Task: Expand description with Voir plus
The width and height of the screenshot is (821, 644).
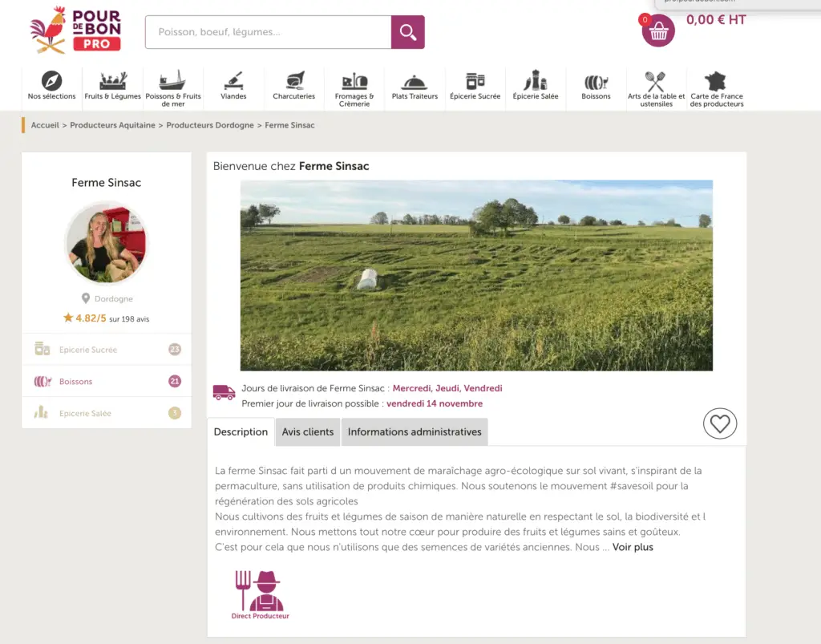Action: [x=633, y=547]
